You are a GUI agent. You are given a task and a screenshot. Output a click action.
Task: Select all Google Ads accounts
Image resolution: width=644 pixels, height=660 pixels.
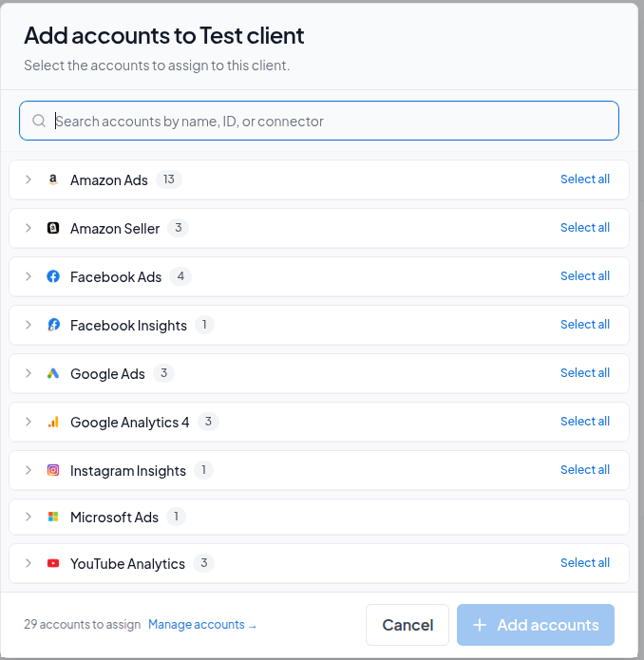click(x=585, y=373)
